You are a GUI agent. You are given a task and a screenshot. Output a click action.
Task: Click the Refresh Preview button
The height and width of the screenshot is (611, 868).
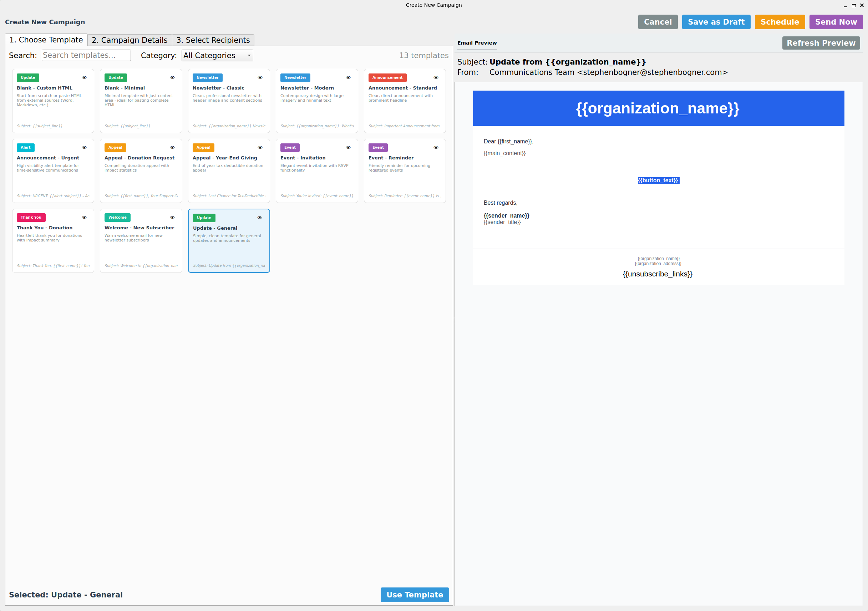[x=821, y=43]
